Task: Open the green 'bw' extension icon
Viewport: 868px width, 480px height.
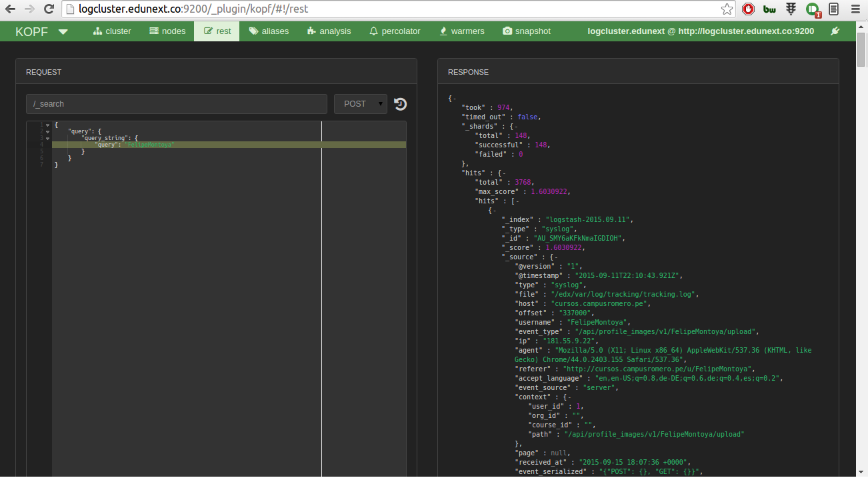Action: [770, 9]
